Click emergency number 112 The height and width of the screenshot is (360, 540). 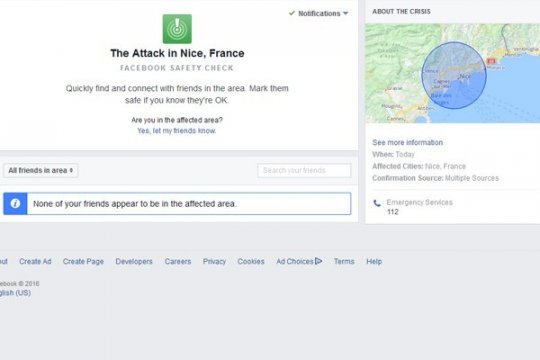(393, 212)
